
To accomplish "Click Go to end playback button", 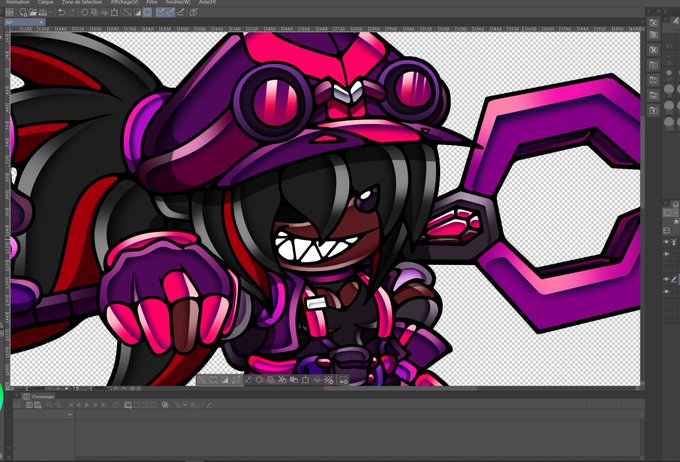I will point(103,405).
